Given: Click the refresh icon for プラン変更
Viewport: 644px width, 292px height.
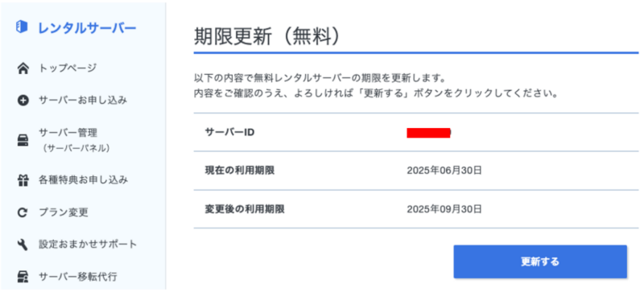Looking at the screenshot, I should point(23,212).
